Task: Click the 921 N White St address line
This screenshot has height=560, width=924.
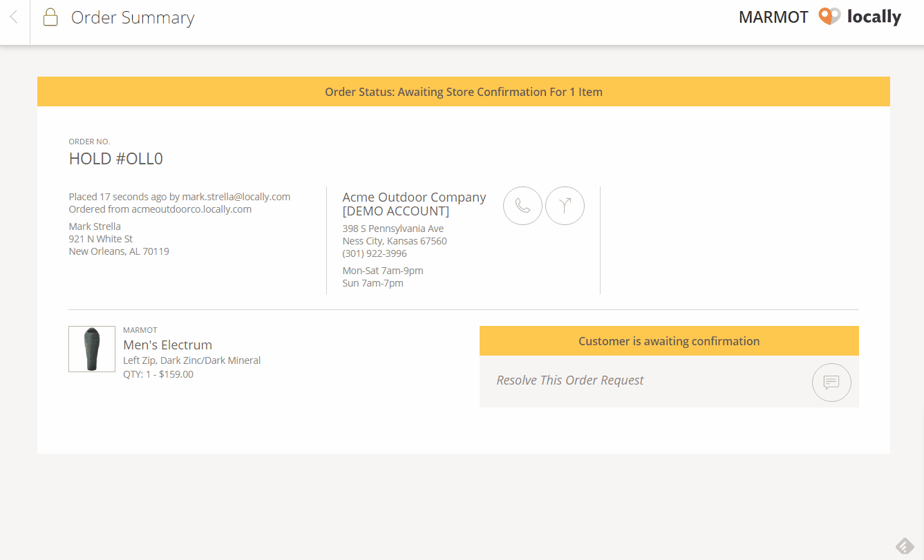Action: pos(101,239)
